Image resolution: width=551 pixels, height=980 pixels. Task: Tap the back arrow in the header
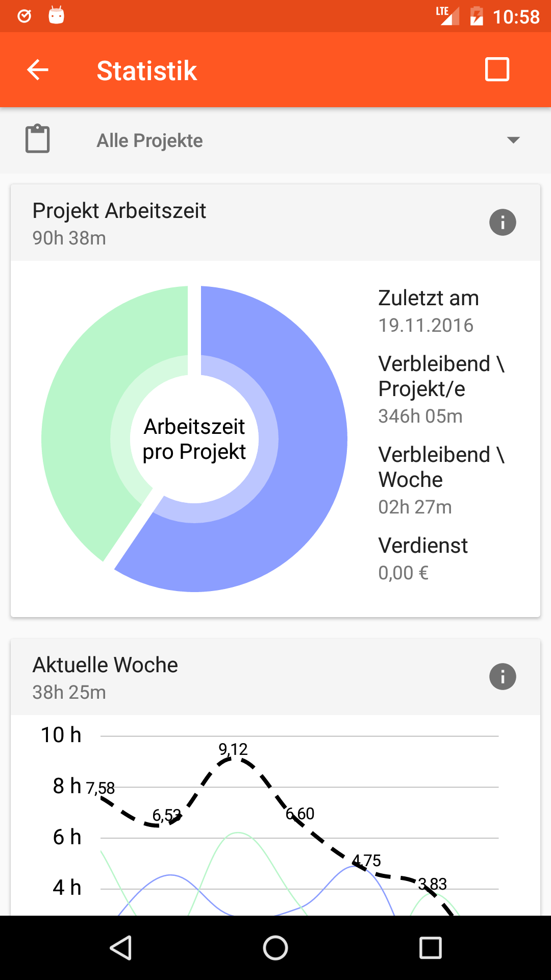pos(38,70)
